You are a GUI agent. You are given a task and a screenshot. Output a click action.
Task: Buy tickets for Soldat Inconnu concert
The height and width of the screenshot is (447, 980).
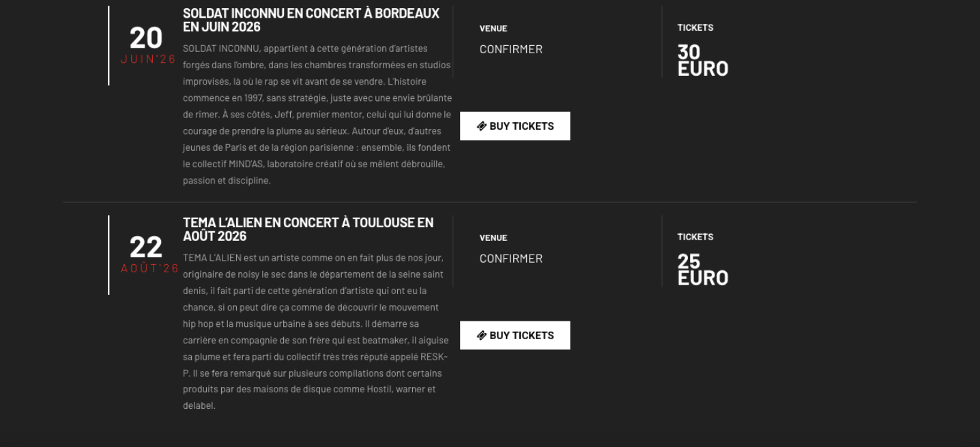[x=515, y=126]
